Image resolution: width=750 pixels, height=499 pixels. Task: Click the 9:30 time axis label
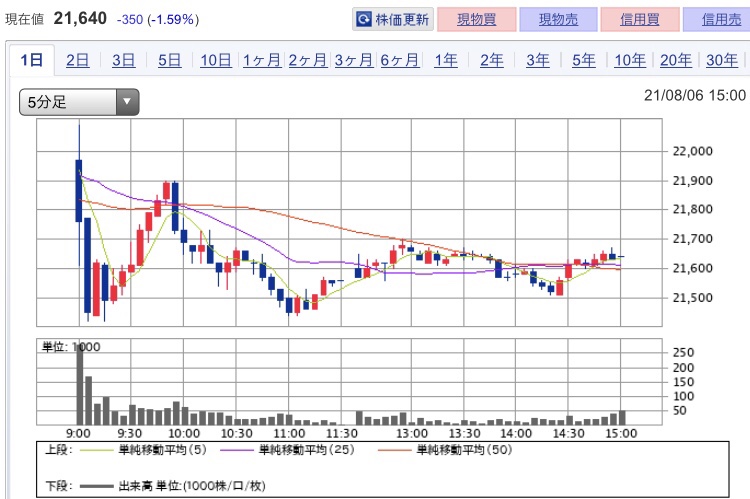130,433
